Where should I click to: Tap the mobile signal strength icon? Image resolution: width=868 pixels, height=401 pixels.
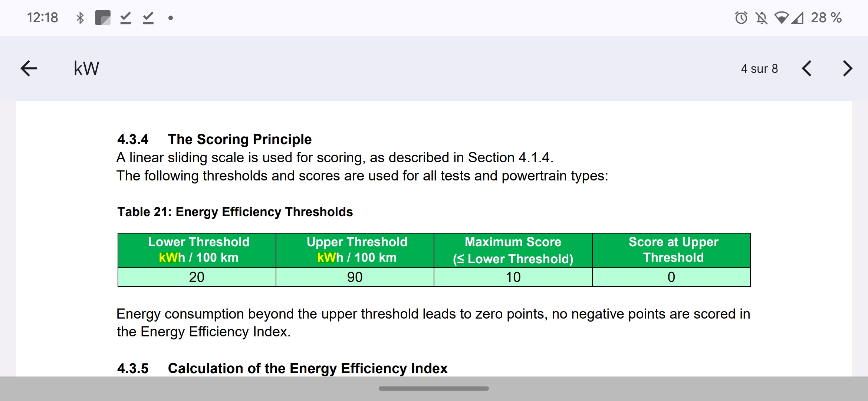point(797,17)
